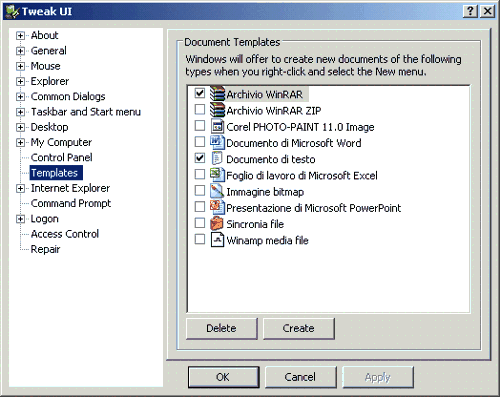Click the Corel PHOTO-PAINT image icon
The image size is (500, 397).
pyautogui.click(x=217, y=126)
